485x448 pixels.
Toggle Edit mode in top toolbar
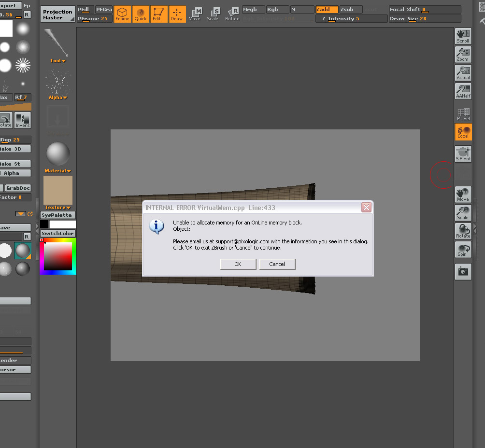tap(158, 14)
